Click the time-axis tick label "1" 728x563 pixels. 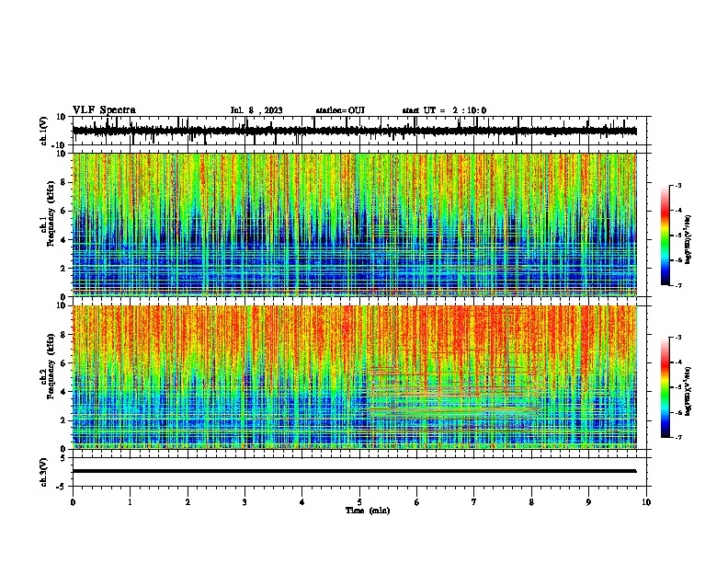pyautogui.click(x=130, y=502)
